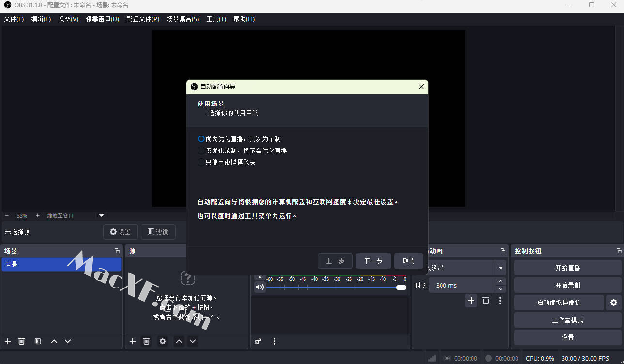Zoom out preview with minus icon
The height and width of the screenshot is (364, 624).
coord(7,215)
